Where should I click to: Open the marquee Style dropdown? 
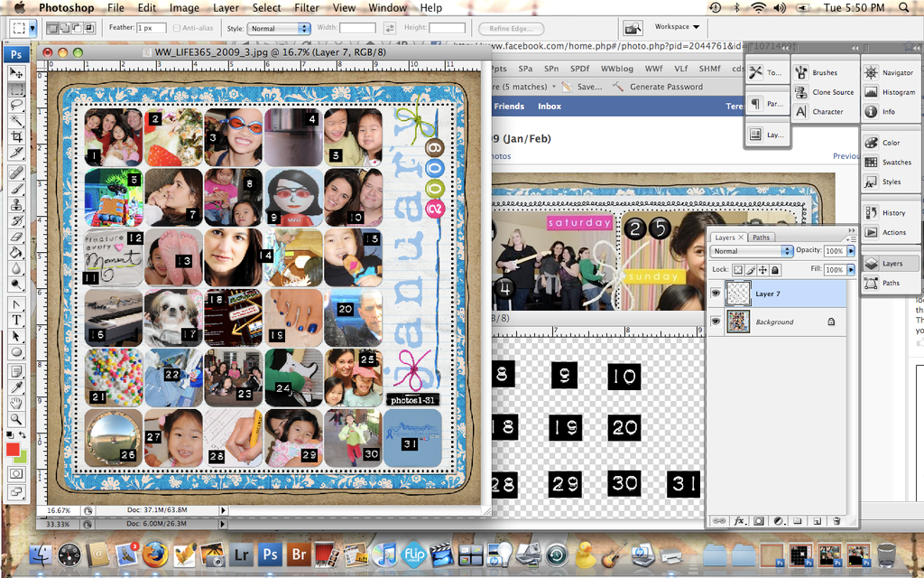coord(279,28)
